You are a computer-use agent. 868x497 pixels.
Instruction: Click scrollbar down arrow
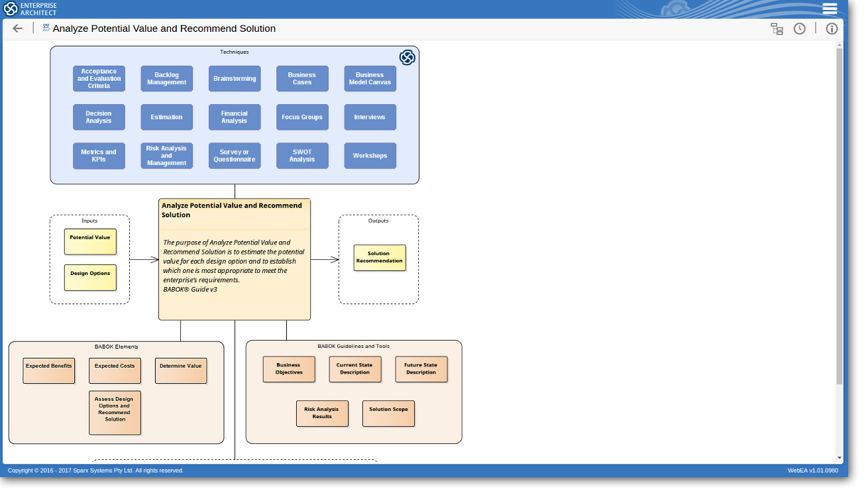[840, 457]
